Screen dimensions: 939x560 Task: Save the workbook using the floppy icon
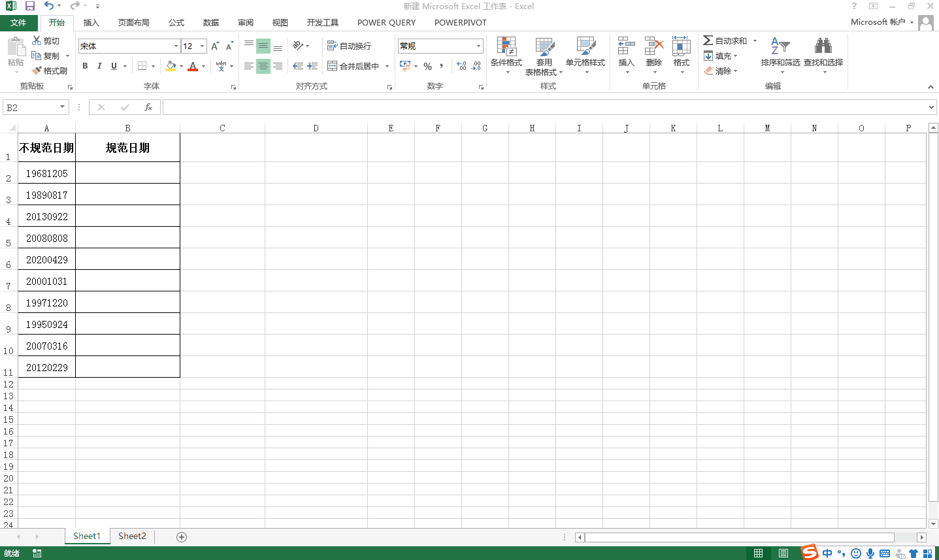click(x=30, y=7)
